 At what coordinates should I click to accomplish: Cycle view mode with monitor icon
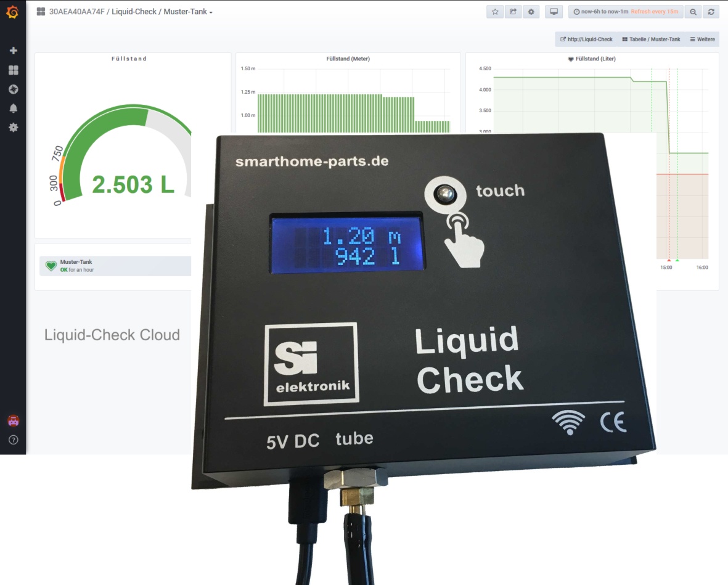click(554, 12)
